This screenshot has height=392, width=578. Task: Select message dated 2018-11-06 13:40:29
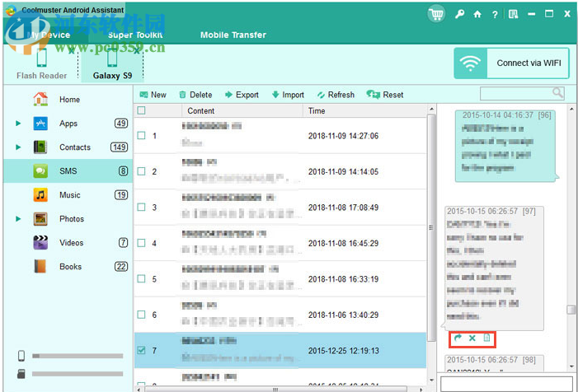pos(280,315)
